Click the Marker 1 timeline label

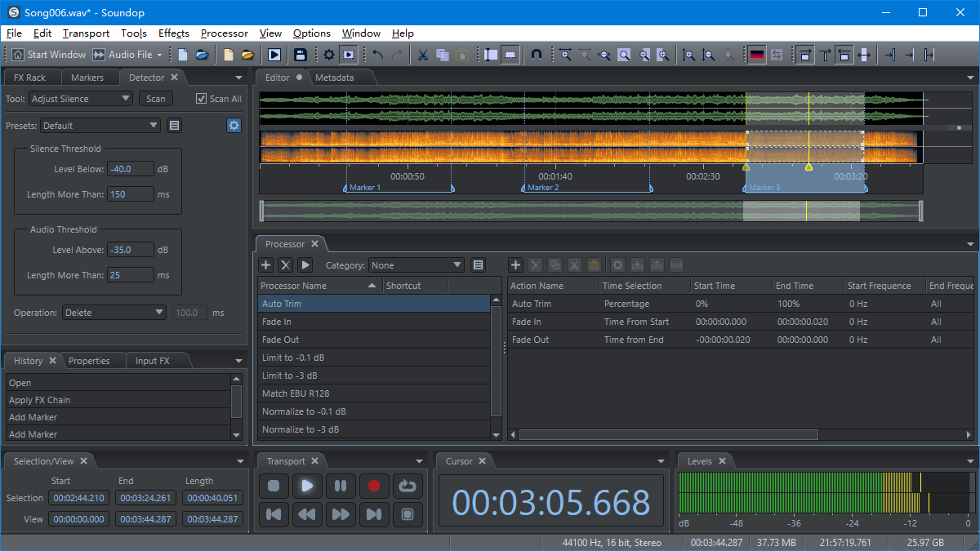pos(365,188)
